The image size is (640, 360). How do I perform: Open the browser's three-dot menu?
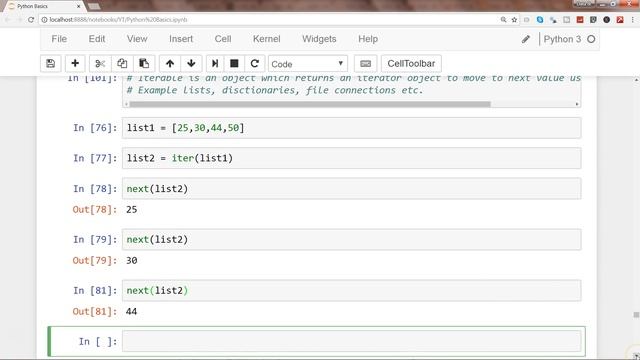pyautogui.click(x=633, y=20)
